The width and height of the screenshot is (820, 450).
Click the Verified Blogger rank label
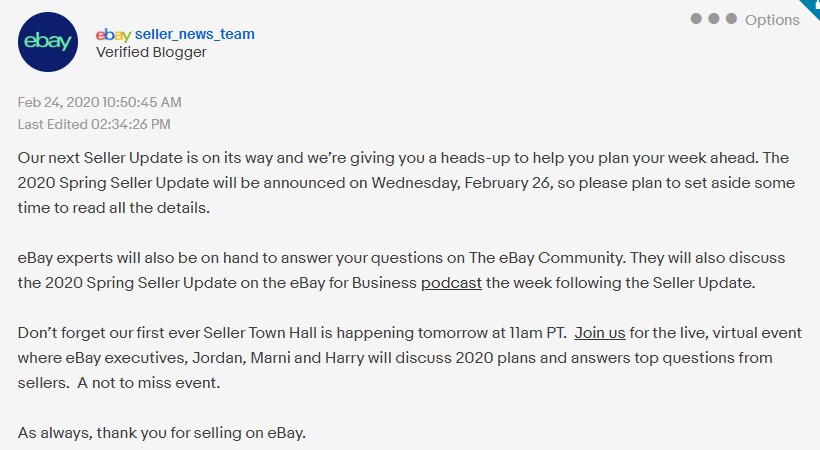pyautogui.click(x=151, y=52)
